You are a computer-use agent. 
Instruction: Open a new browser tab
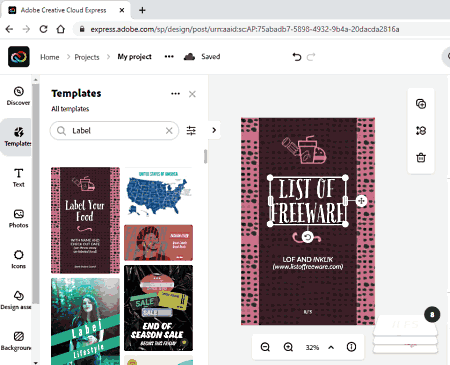[x=142, y=10]
